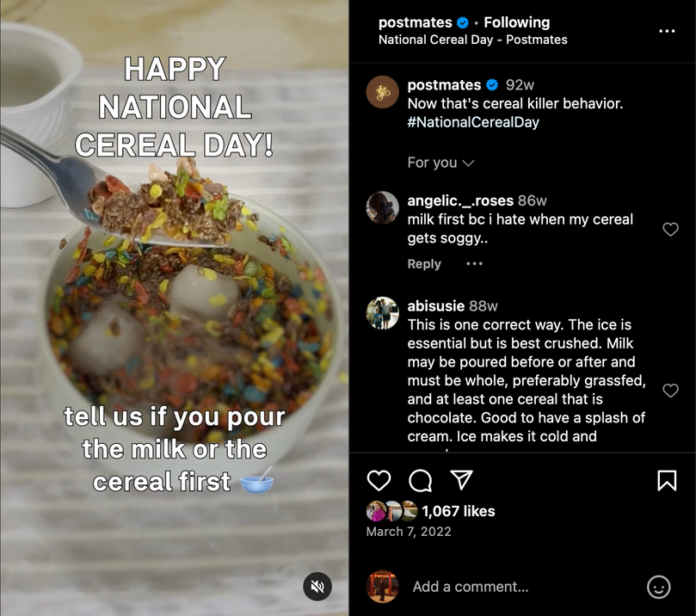Like the post with the heart icon

(379, 480)
